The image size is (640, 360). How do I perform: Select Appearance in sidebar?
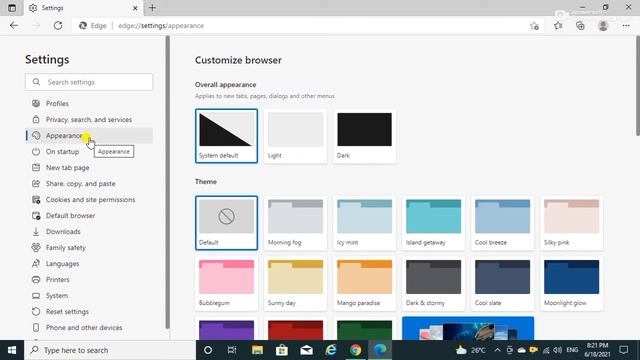pos(90,136)
